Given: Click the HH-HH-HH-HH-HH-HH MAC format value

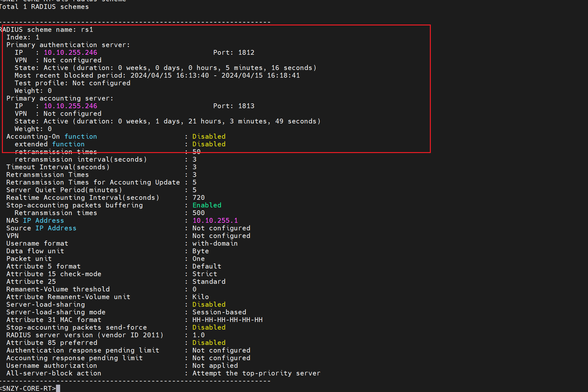Looking at the screenshot, I should pos(227,320).
